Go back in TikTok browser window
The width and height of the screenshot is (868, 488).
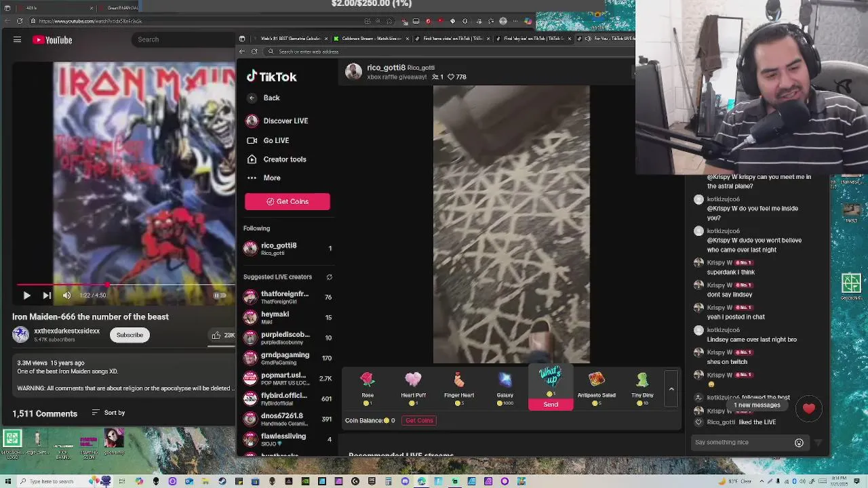click(242, 52)
